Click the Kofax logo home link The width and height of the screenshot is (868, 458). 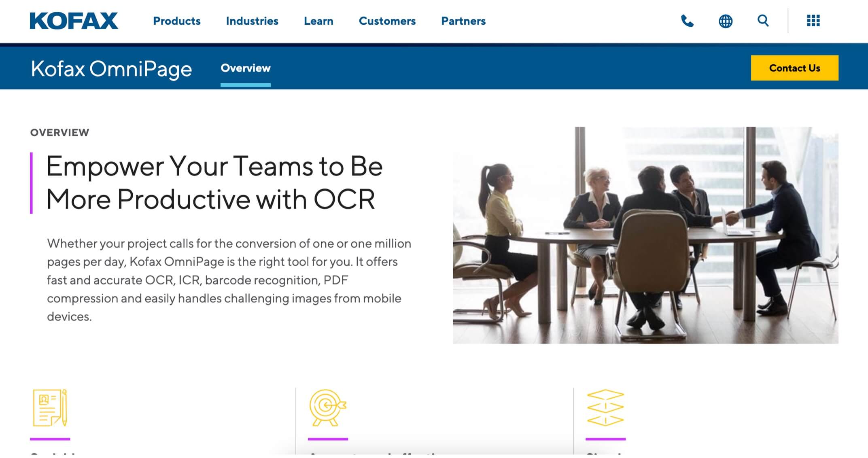74,21
